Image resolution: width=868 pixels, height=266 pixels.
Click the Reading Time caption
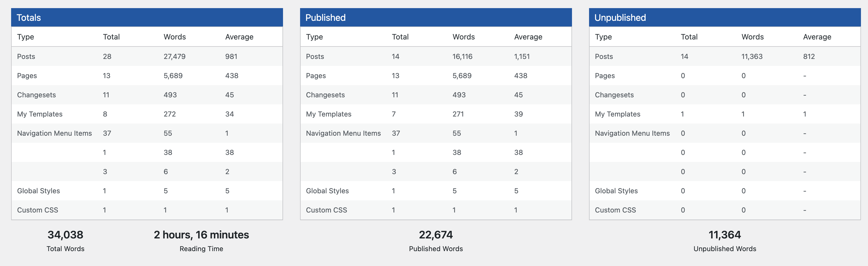[201, 249]
